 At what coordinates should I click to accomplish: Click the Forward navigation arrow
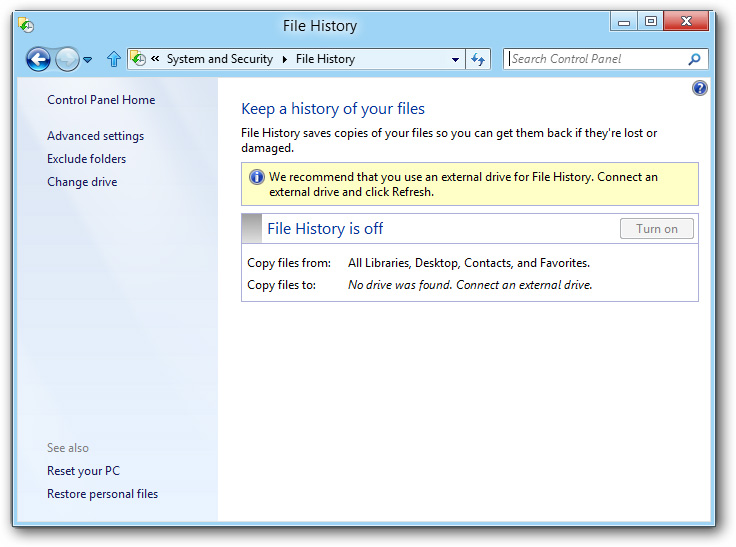pos(67,60)
